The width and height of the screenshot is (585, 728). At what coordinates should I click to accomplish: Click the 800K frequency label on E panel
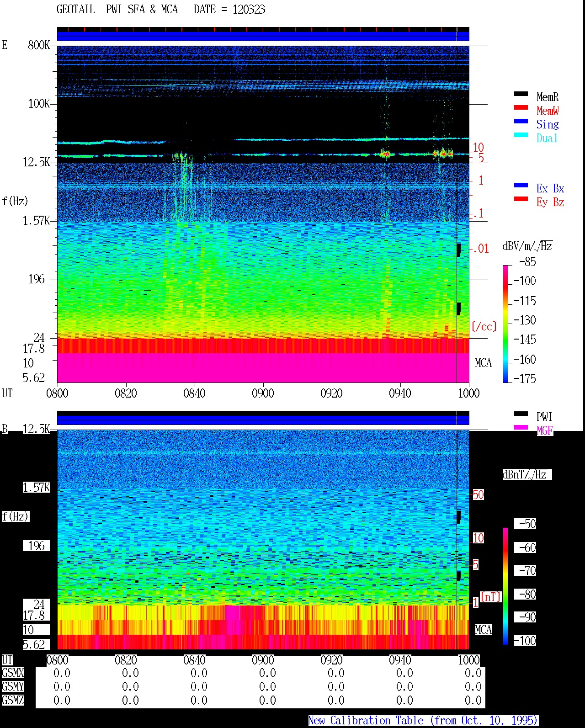pos(39,45)
